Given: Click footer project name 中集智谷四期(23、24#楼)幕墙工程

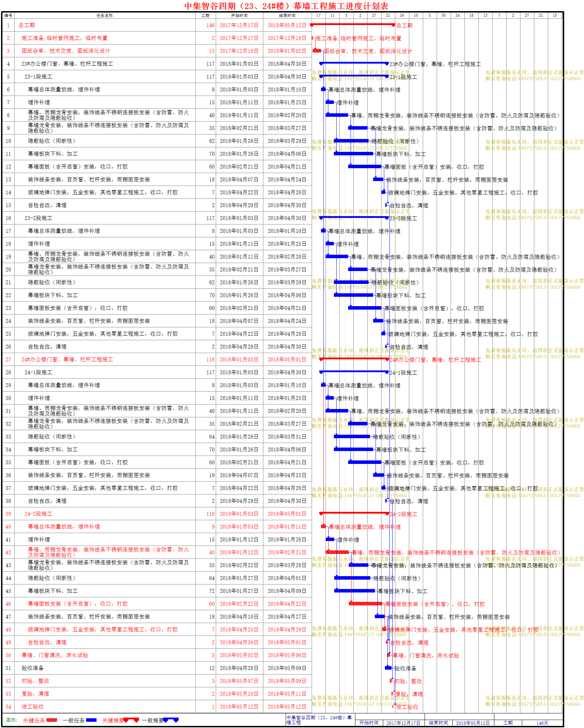Looking at the screenshot, I should pyautogui.click(x=320, y=720).
